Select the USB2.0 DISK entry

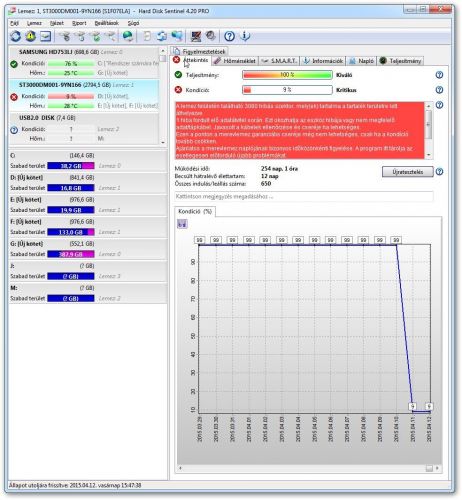pos(84,128)
